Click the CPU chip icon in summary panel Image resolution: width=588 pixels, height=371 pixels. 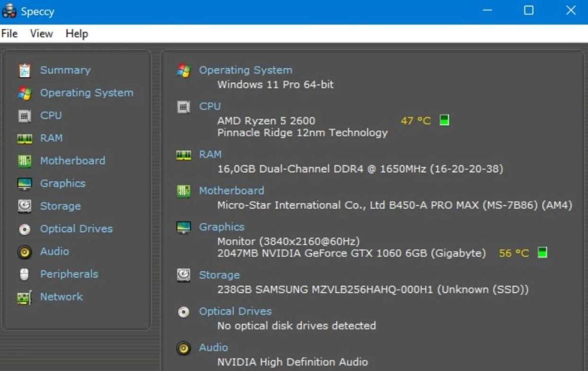tap(183, 107)
